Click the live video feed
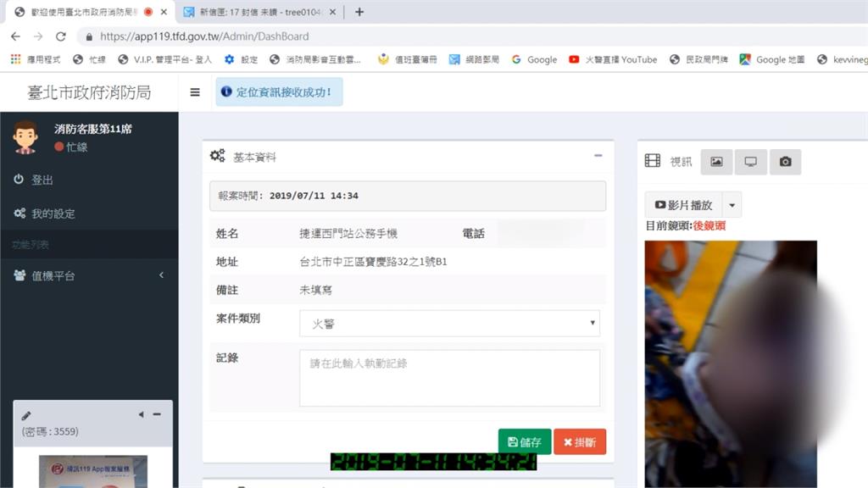868x488 pixels. pyautogui.click(x=731, y=364)
